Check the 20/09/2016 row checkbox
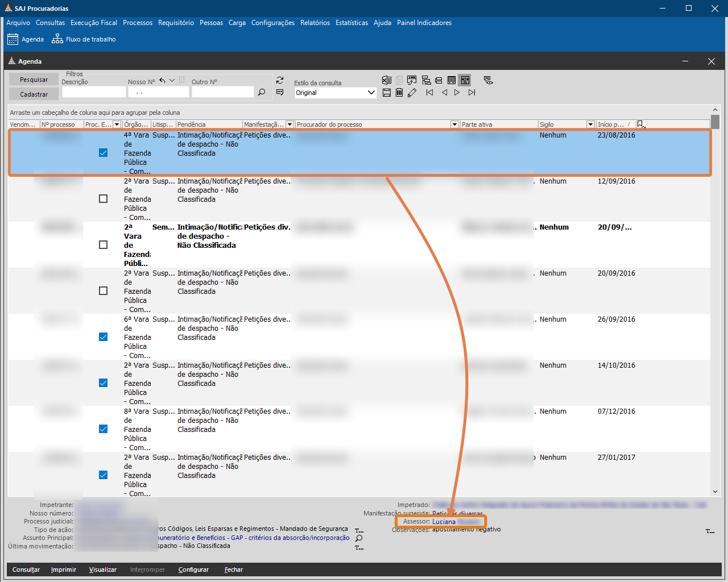The height and width of the screenshot is (582, 728). pos(103,291)
